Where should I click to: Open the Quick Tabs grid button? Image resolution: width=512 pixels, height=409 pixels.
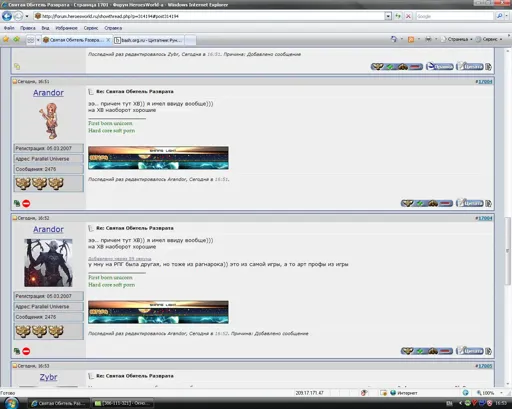(30, 40)
